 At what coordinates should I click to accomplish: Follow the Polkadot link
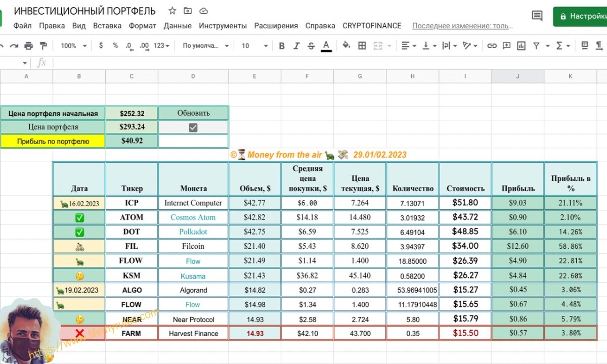coord(193,232)
